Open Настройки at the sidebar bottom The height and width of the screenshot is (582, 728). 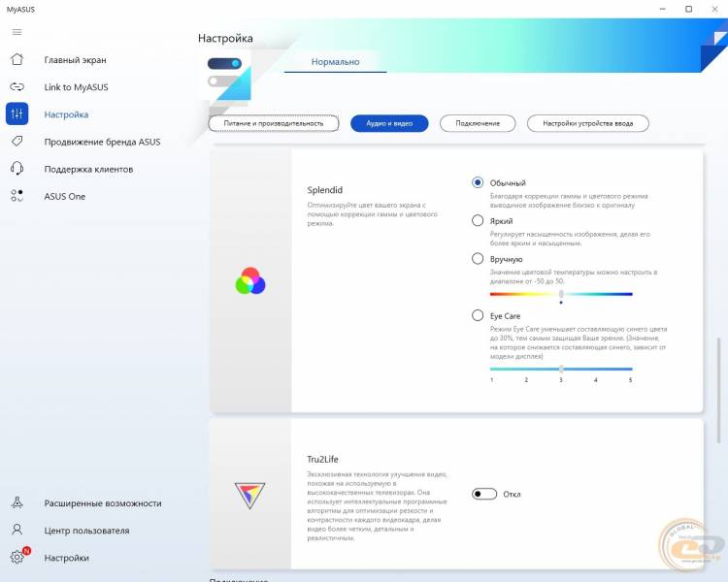coord(66,558)
